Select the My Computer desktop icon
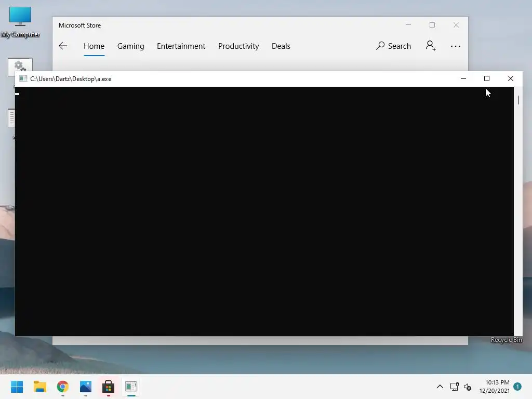The height and width of the screenshot is (399, 532). (20, 22)
